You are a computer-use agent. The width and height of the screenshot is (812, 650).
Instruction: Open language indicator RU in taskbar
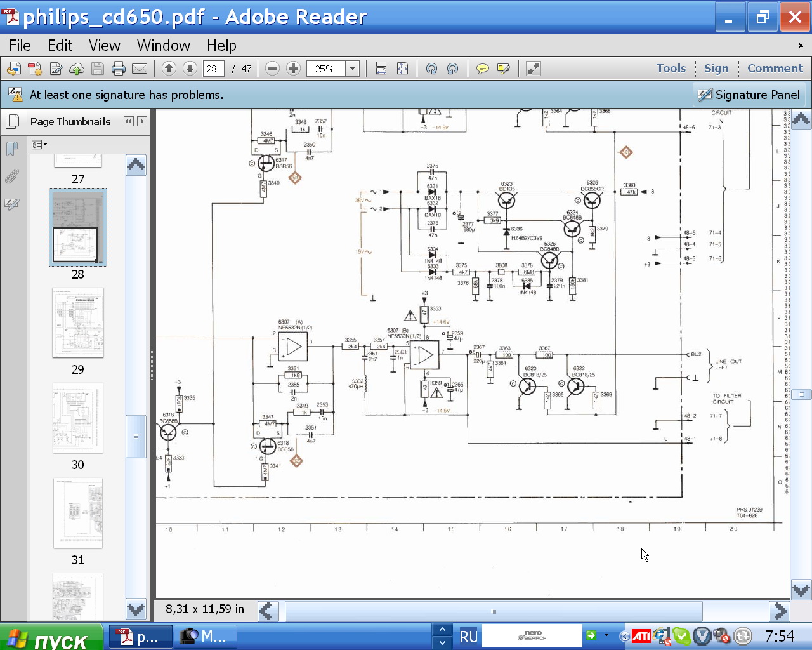pyautogui.click(x=468, y=636)
